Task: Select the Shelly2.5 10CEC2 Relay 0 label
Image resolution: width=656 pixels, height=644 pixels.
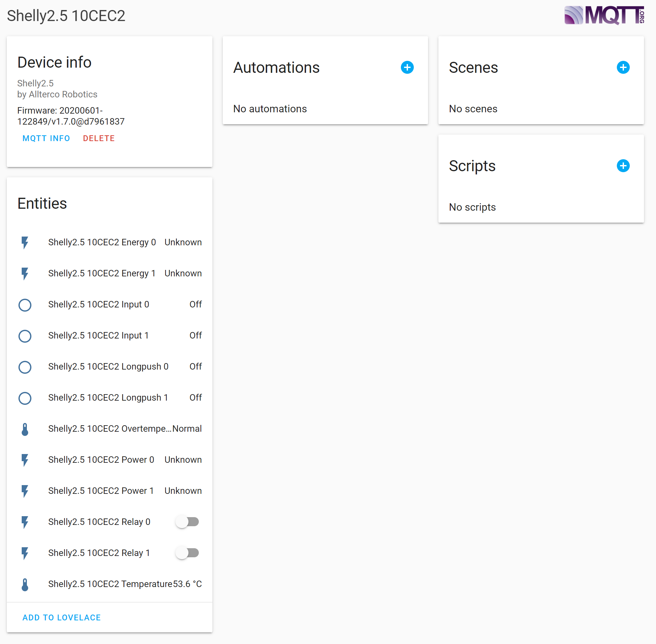Action: (x=99, y=522)
